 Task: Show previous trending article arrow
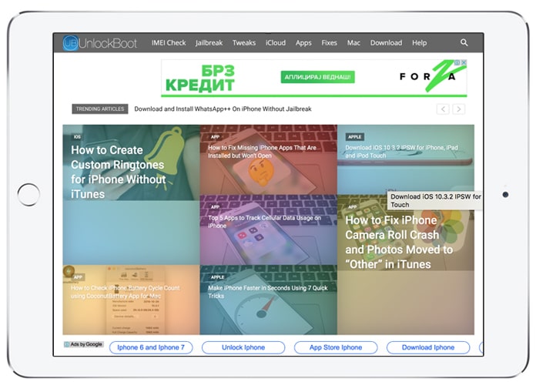[x=443, y=109]
